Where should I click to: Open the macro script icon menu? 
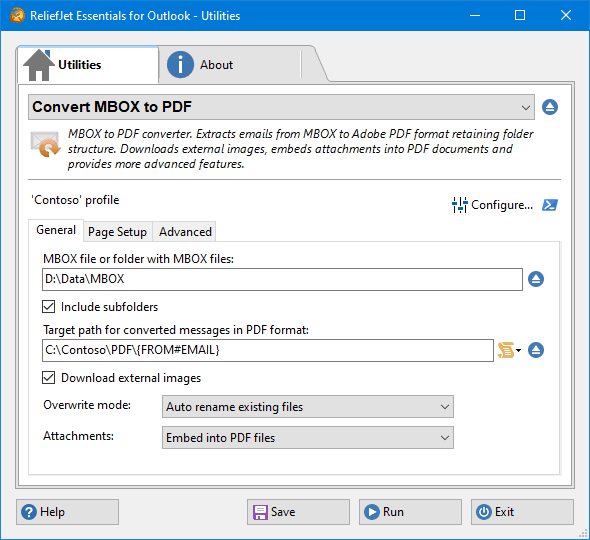tap(509, 350)
